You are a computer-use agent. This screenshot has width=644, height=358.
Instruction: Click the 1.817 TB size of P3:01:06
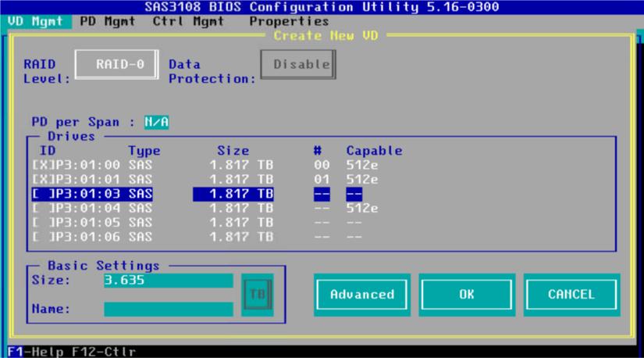(x=241, y=237)
